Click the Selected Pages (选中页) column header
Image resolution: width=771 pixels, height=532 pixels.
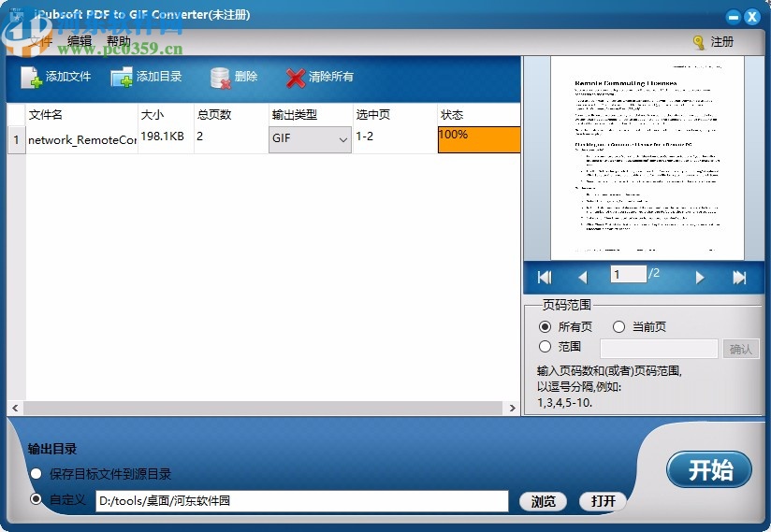point(395,115)
